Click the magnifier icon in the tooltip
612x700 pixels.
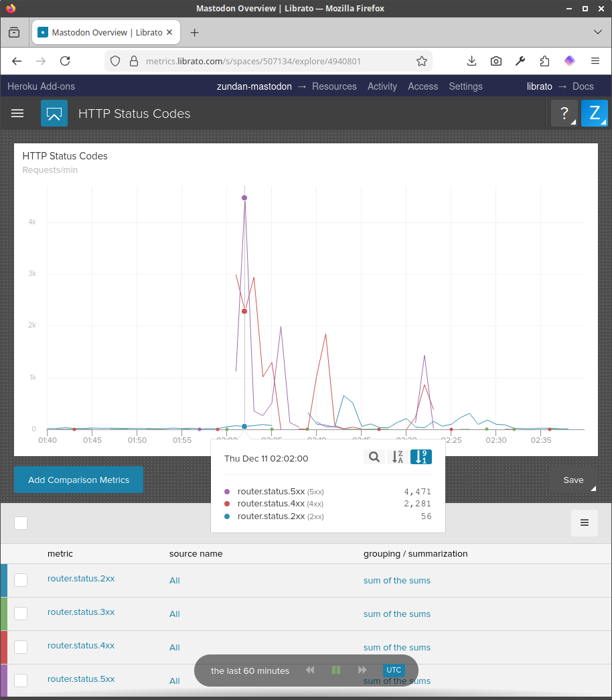(374, 457)
